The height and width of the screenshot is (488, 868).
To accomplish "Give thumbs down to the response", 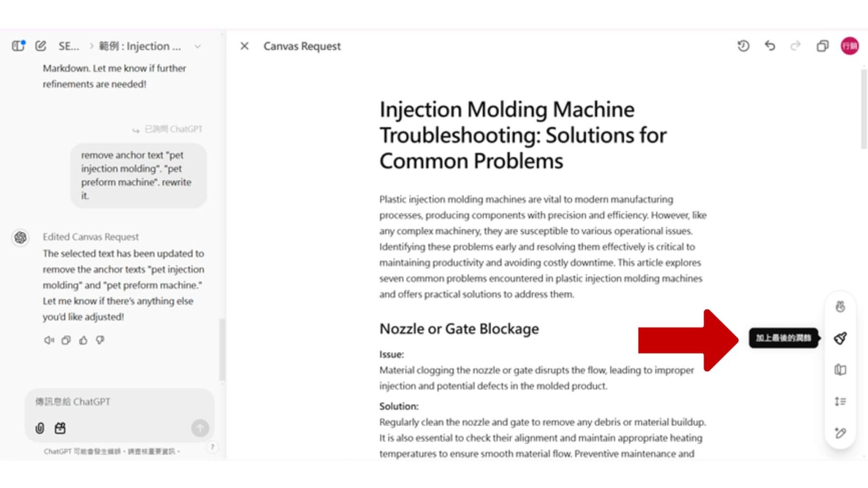I will pyautogui.click(x=100, y=341).
